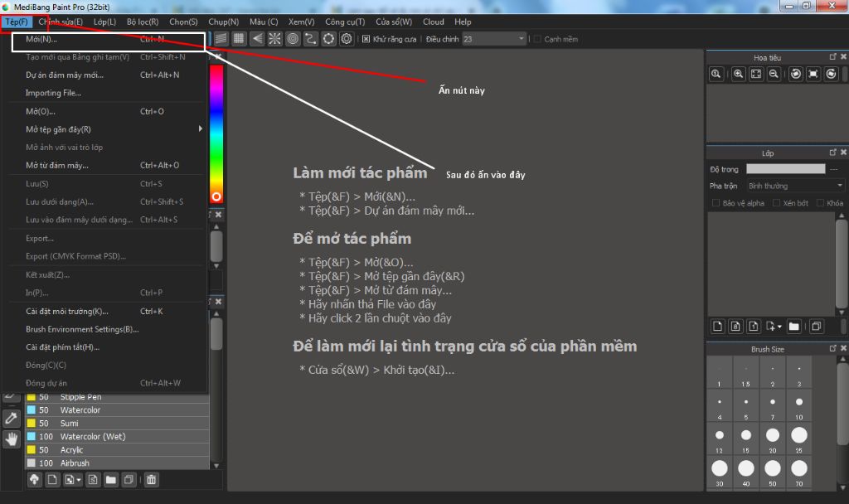Add a new 1-bit layer in Lớp panel
The image size is (849, 504).
coord(754,326)
